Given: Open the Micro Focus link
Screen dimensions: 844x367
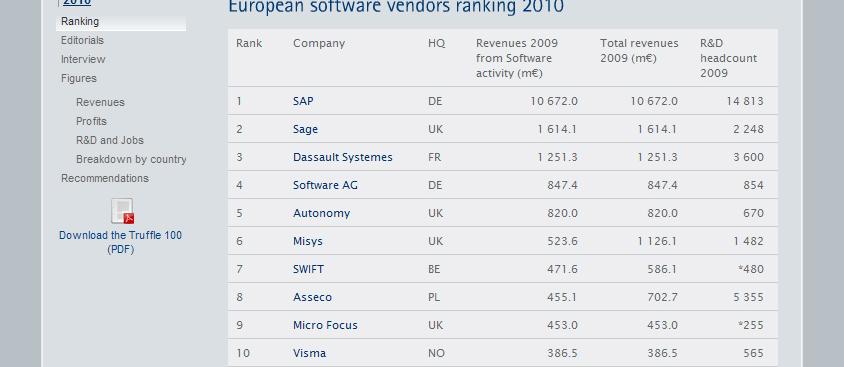Looking at the screenshot, I should [325, 325].
